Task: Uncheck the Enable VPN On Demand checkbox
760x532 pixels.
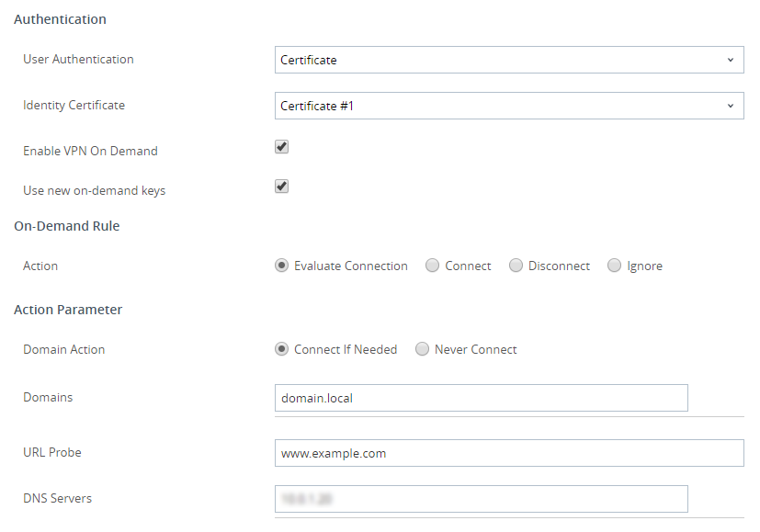Action: pos(282,147)
